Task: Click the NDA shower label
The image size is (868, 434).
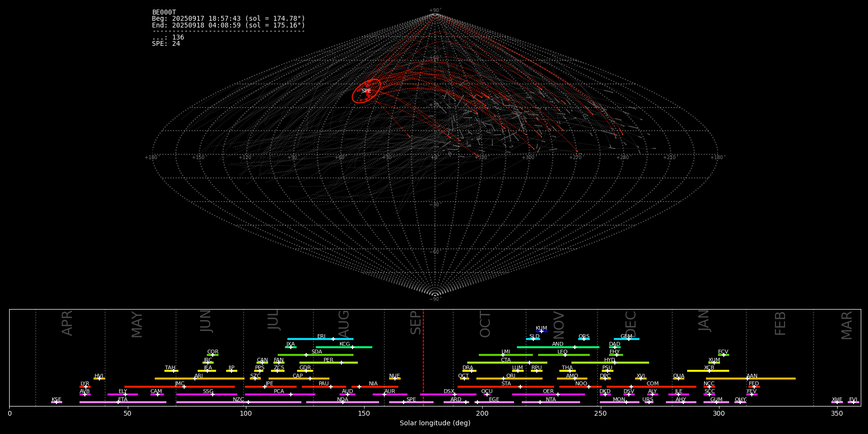Action: [x=342, y=400]
